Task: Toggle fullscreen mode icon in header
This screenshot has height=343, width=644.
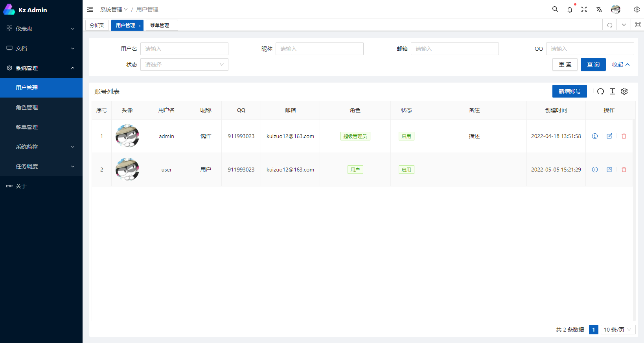Action: 584,9
